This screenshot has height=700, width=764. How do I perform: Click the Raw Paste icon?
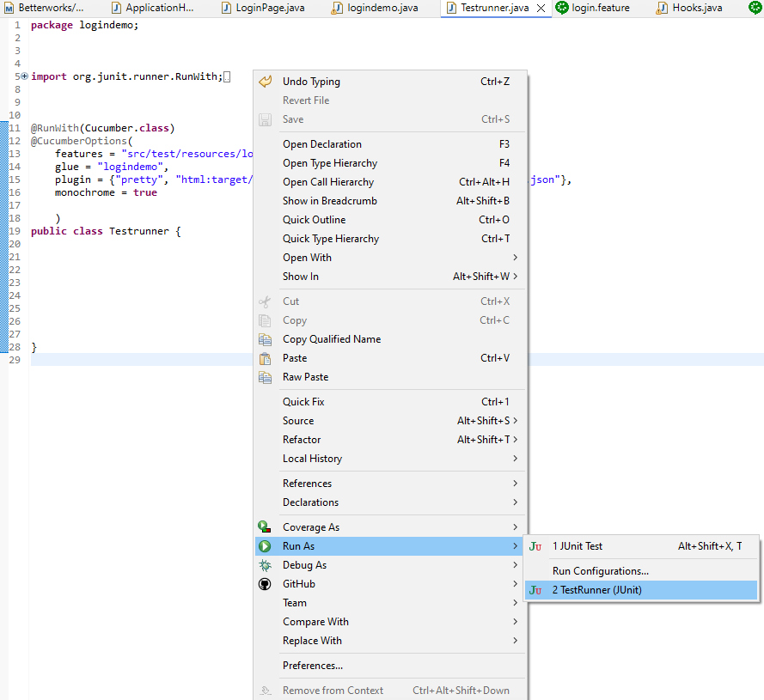(x=265, y=378)
